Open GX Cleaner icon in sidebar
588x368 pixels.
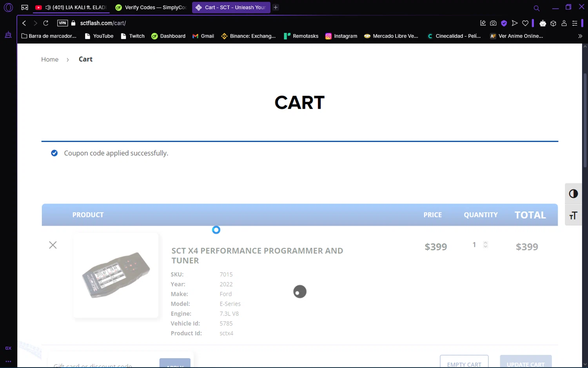point(8,35)
